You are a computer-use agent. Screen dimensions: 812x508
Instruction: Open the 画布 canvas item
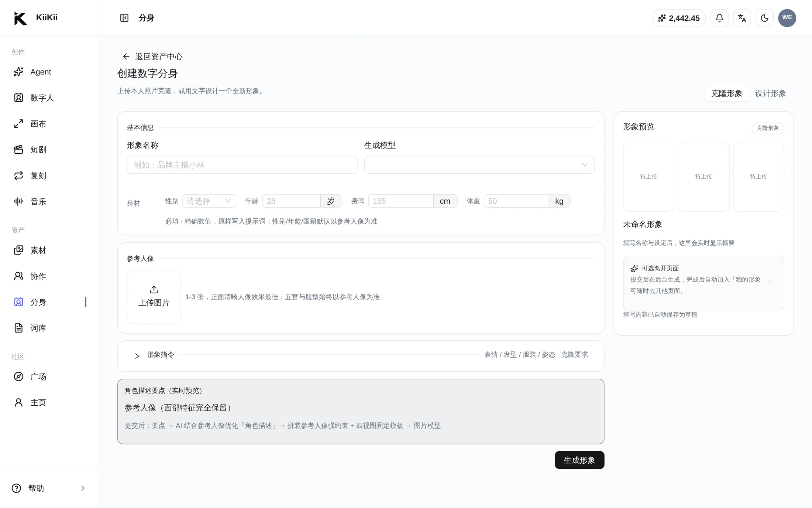(49, 124)
